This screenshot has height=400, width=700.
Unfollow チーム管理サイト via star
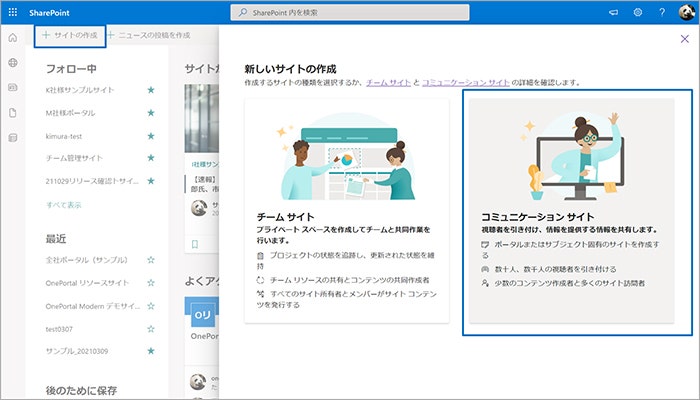click(151, 158)
